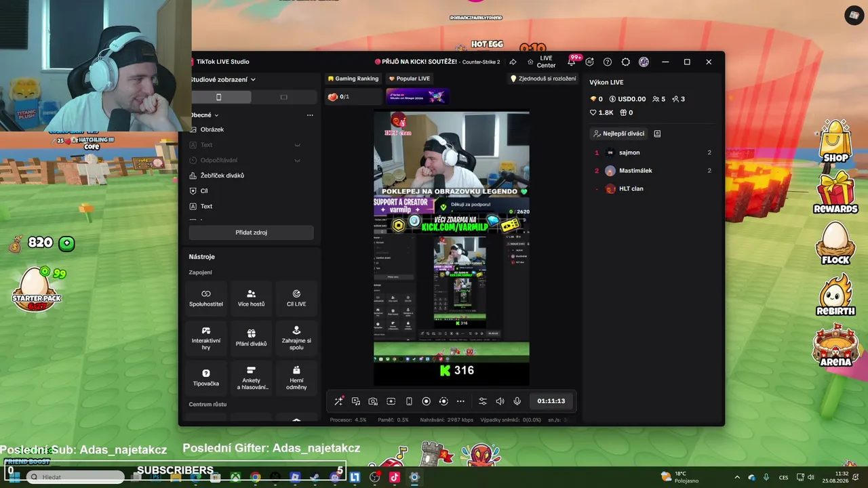Image resolution: width=868 pixels, height=488 pixels.
Task: Click the replay capture dotted-circle icon
Action: [443, 401]
